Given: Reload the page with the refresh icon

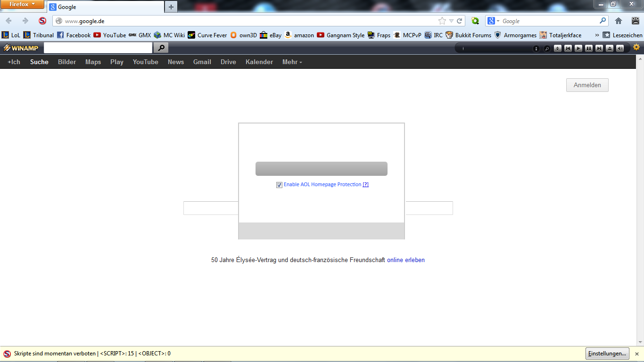Looking at the screenshot, I should [x=459, y=21].
